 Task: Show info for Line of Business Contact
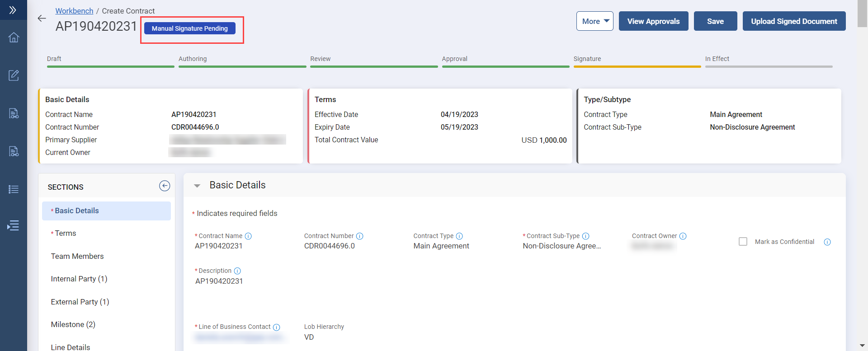tap(277, 327)
